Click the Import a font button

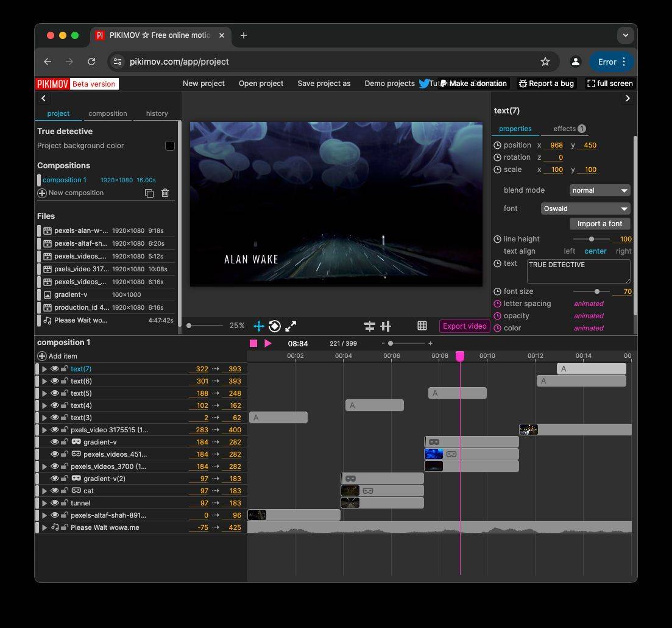[x=599, y=224]
